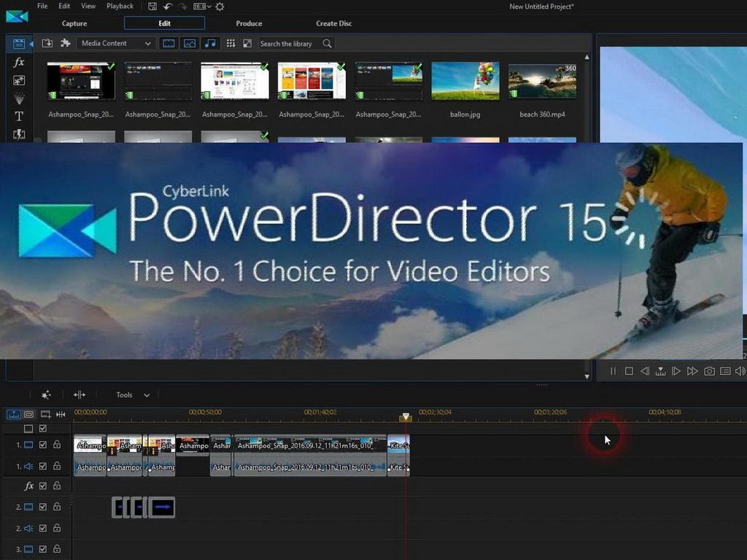The image size is (747, 560).
Task: Open the Playback menu
Action: [120, 6]
